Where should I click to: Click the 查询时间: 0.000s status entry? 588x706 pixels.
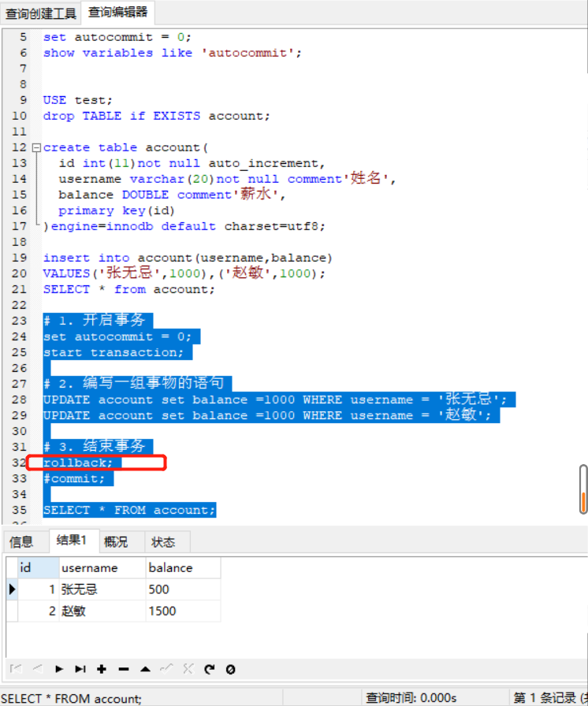click(411, 698)
